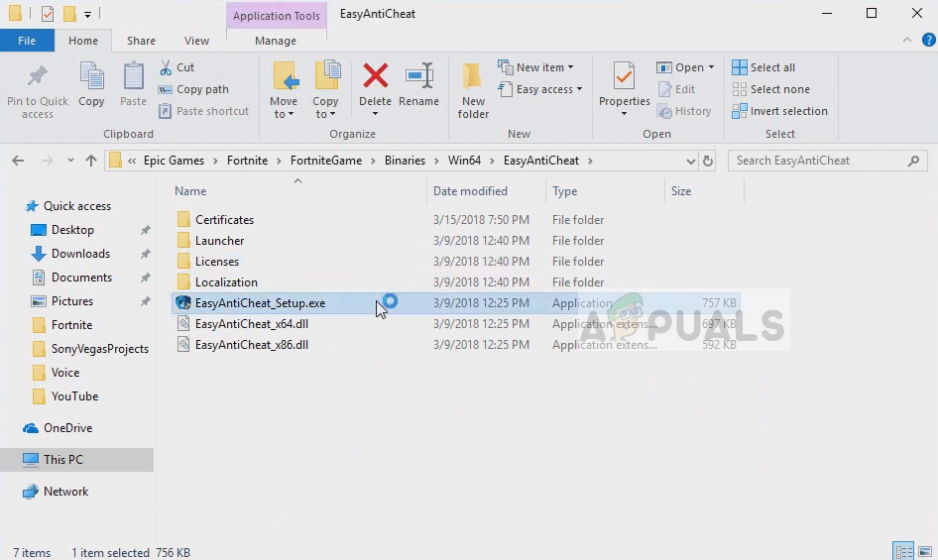Open the Recent locations dropdown arrow
The image size is (938, 560).
click(70, 161)
